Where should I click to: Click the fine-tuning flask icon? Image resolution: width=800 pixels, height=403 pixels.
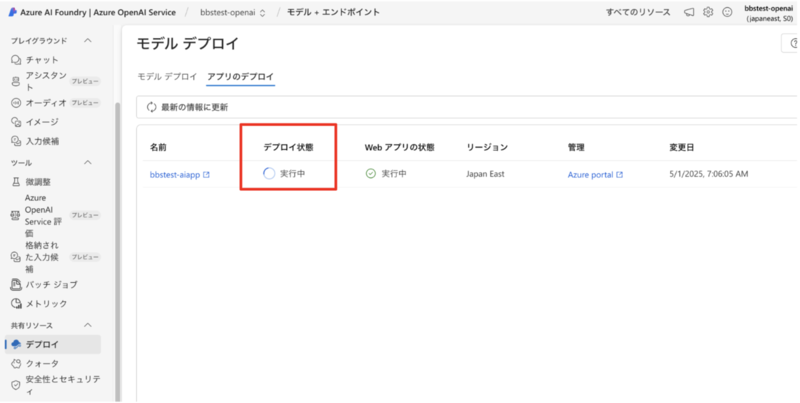16,182
